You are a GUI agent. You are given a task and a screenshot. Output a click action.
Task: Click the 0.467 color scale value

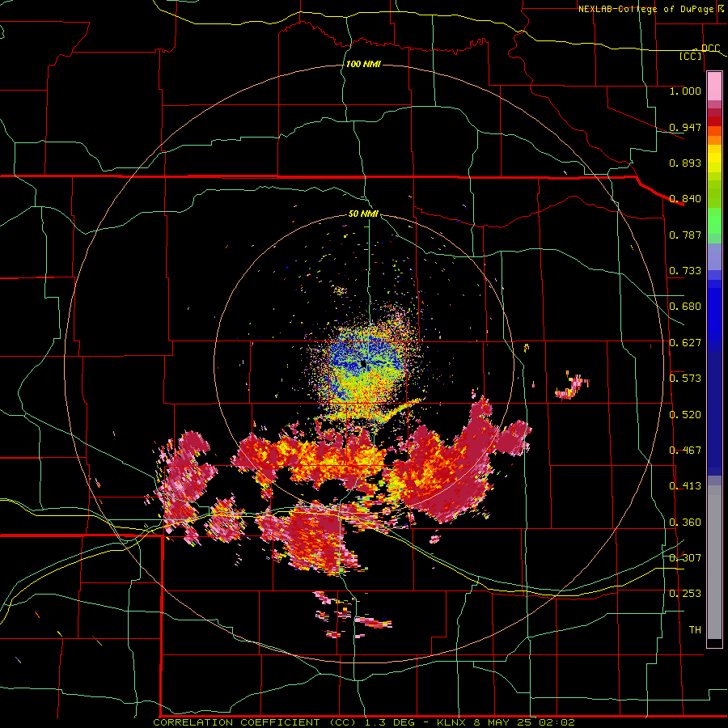coord(685,451)
